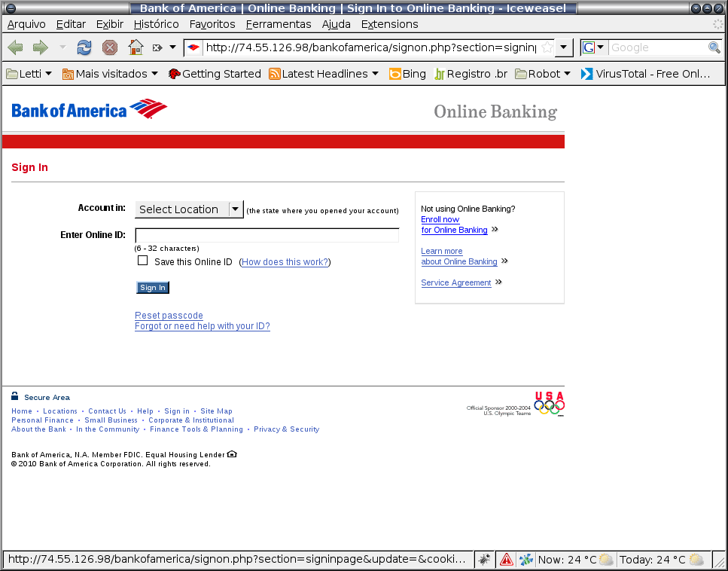The image size is (728, 571).
Task: Click the Bank of America logo
Action: coord(89,109)
